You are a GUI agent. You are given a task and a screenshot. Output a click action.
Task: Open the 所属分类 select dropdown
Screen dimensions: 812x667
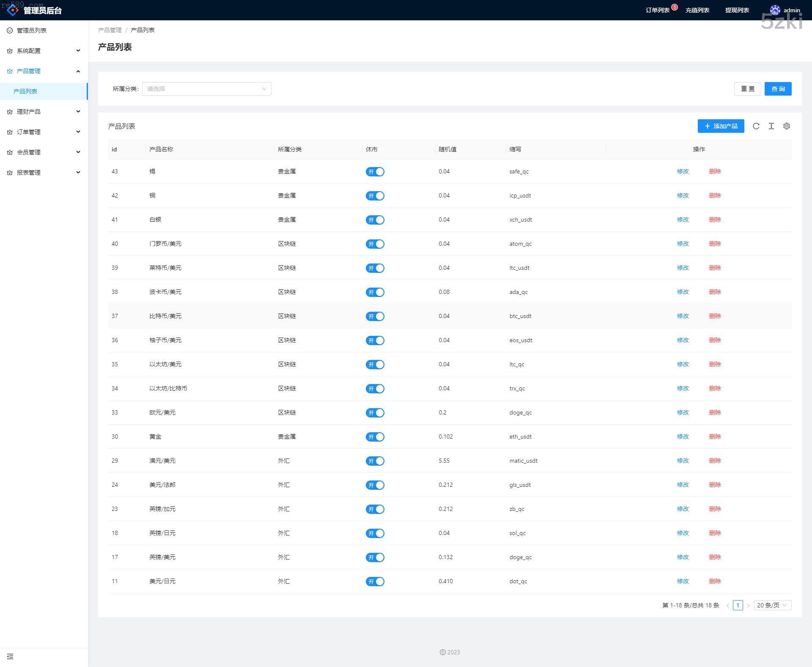[x=206, y=89]
